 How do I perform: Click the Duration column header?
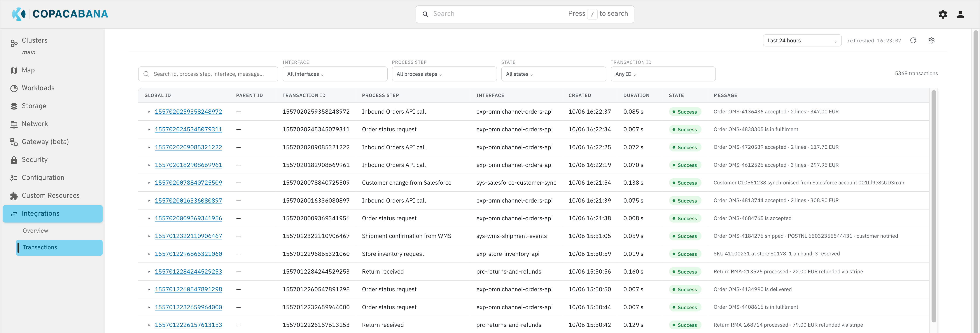(636, 95)
